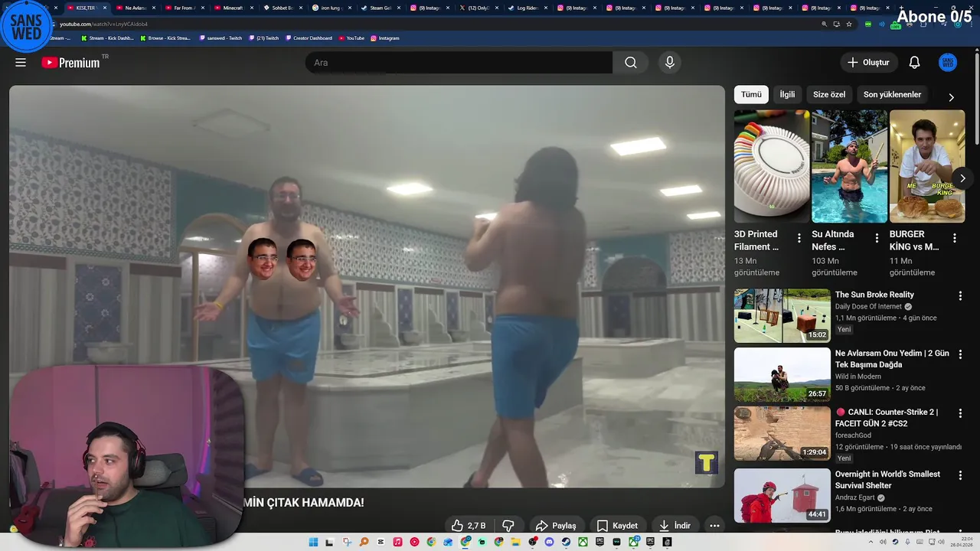The height and width of the screenshot is (551, 980).
Task: Open options for Ne Avlarsam Onu Yedim video
Action: point(960,354)
